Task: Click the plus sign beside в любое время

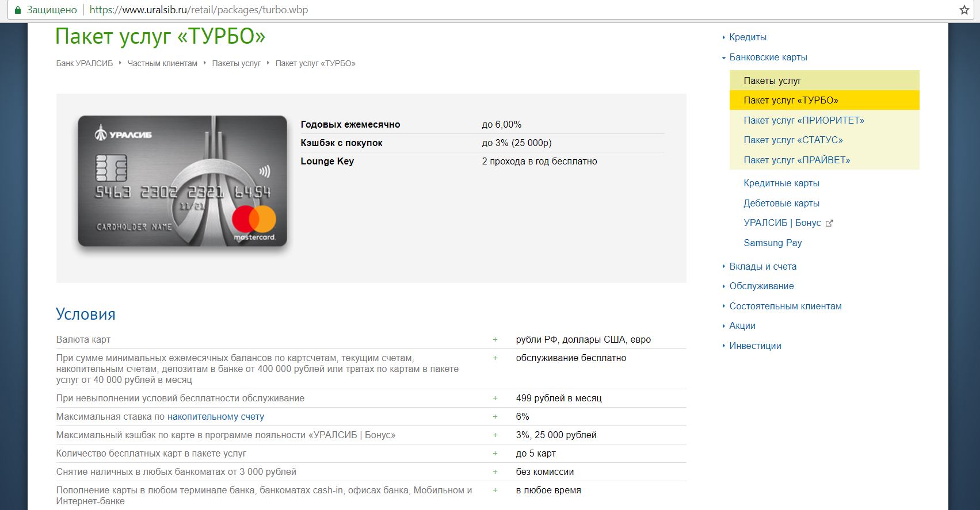Action: [x=495, y=490]
